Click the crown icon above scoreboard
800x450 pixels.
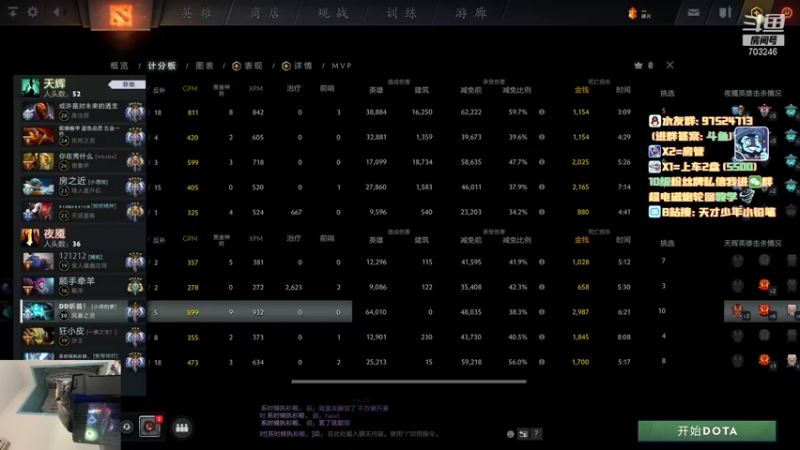(x=638, y=65)
